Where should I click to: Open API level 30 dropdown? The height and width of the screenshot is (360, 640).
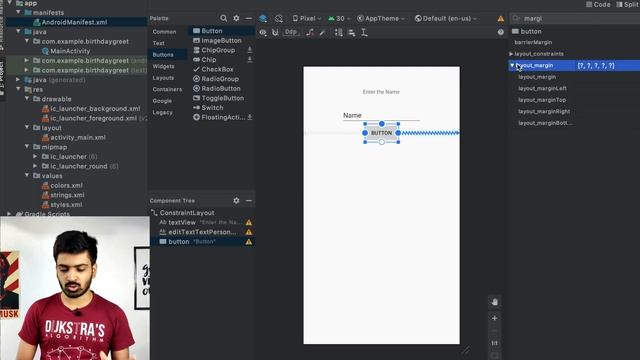339,18
